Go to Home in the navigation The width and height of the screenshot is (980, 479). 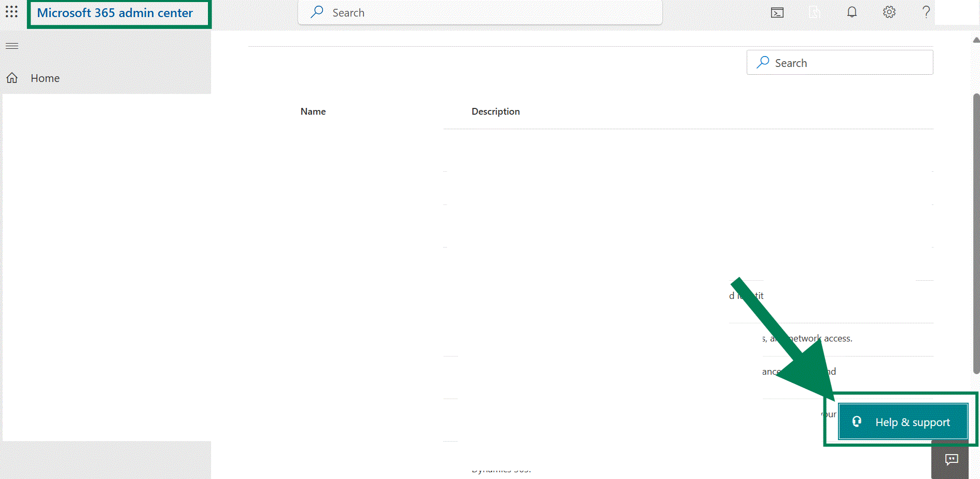(x=45, y=78)
